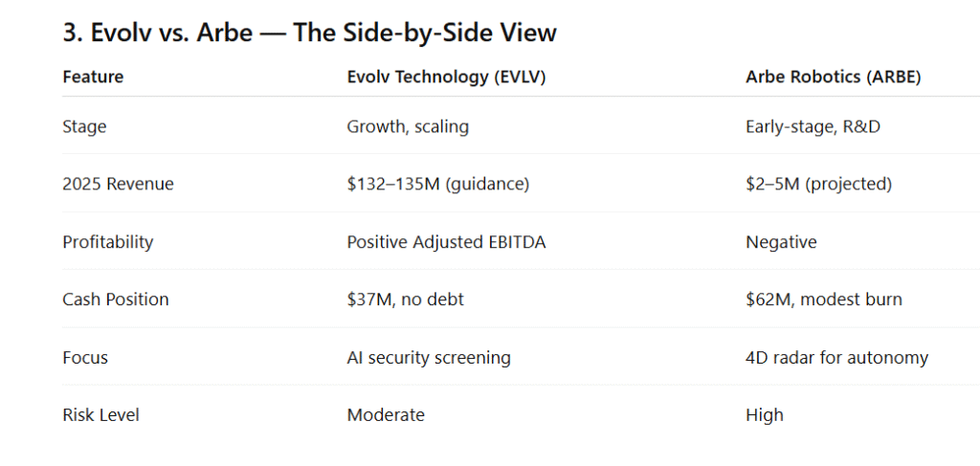Click the Stage row label
The height and width of the screenshot is (466, 980).
(x=84, y=126)
